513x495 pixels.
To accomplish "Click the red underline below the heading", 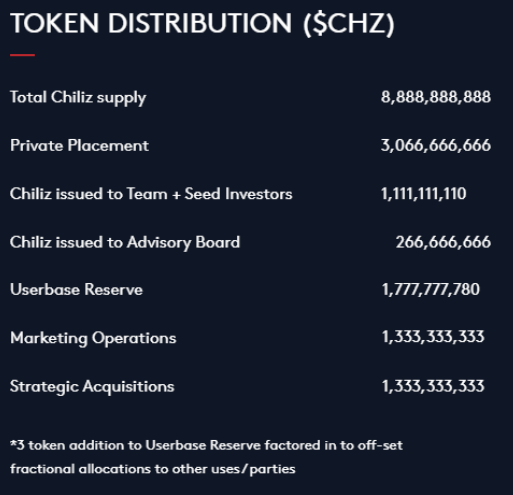I will tap(22, 55).
